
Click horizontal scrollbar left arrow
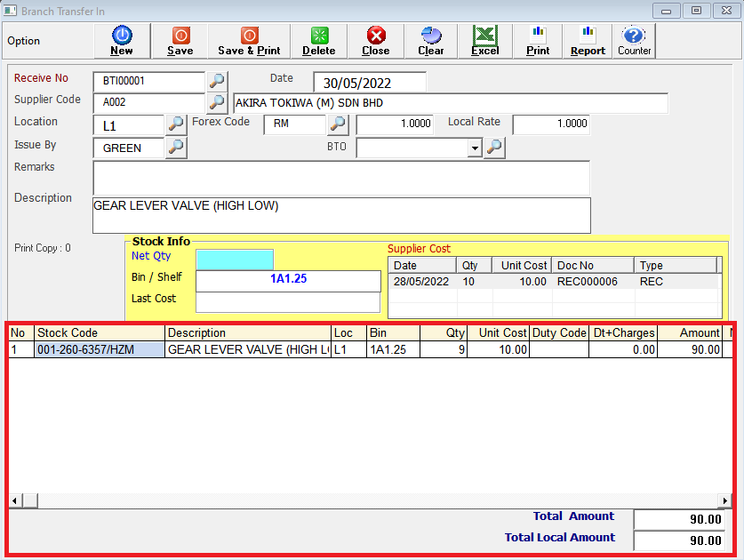(x=15, y=500)
